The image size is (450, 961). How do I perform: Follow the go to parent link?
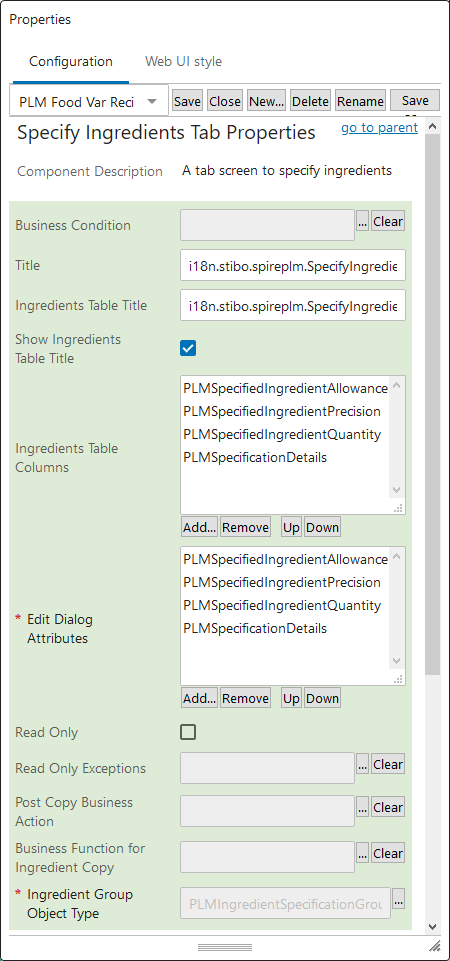pos(379,127)
